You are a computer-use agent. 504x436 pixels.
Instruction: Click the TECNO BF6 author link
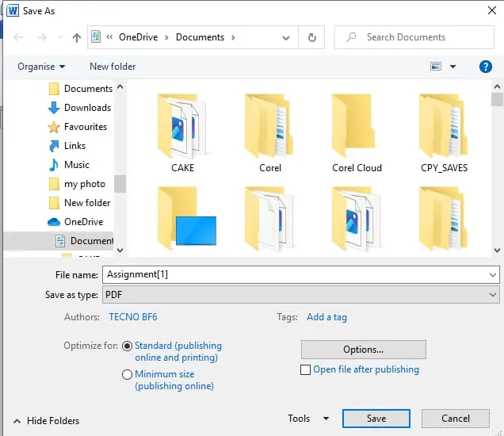pos(133,317)
